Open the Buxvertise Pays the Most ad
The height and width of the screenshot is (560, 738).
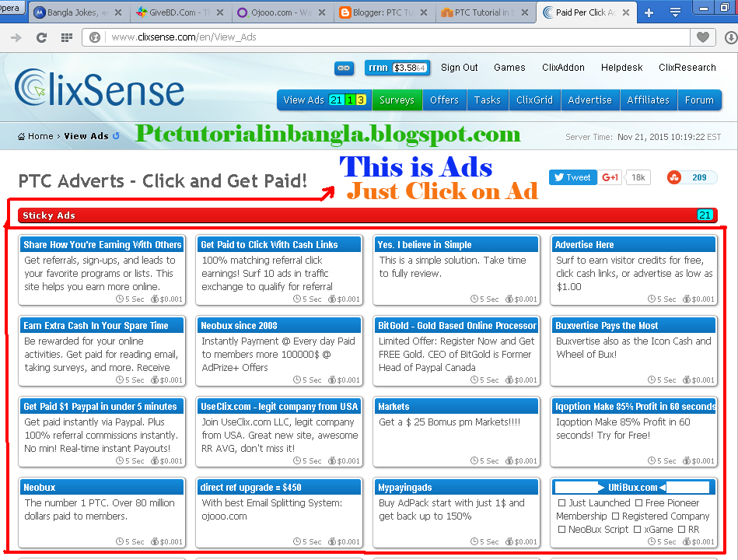[x=634, y=352]
